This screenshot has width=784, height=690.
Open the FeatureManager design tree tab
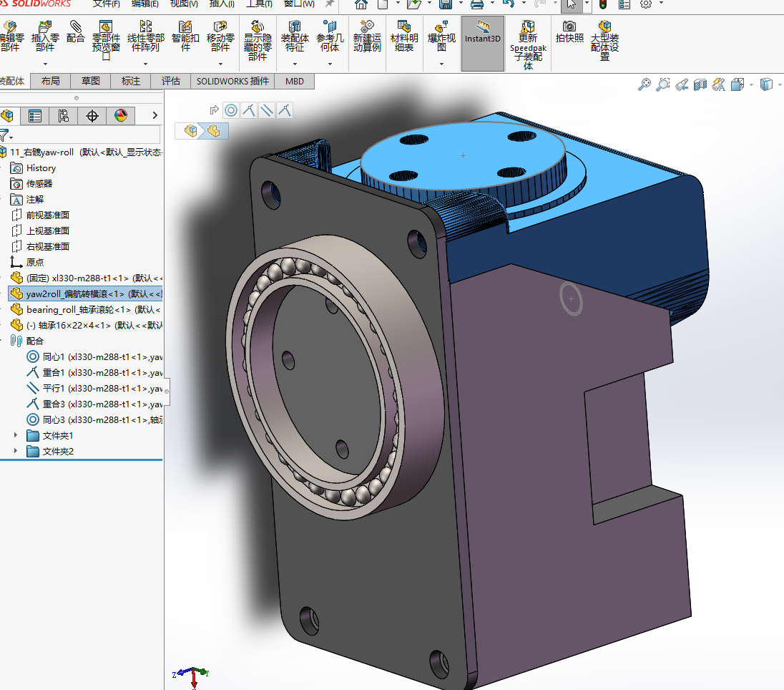(x=7, y=116)
